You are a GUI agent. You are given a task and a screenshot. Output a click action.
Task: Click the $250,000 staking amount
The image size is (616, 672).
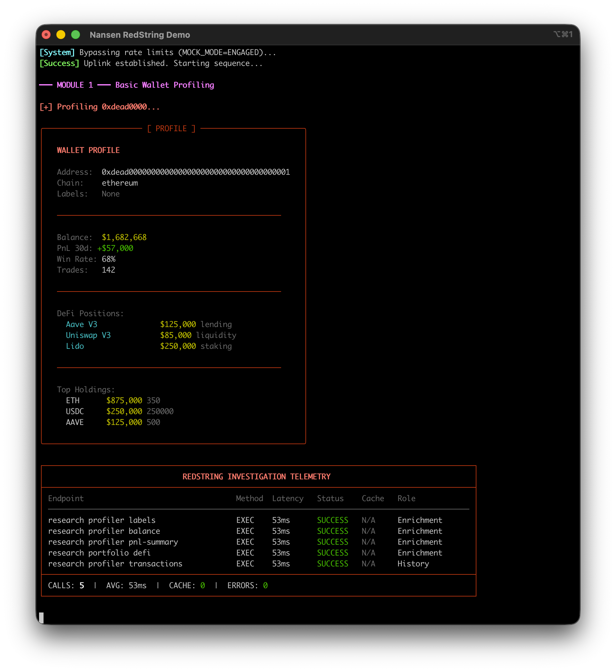point(178,346)
